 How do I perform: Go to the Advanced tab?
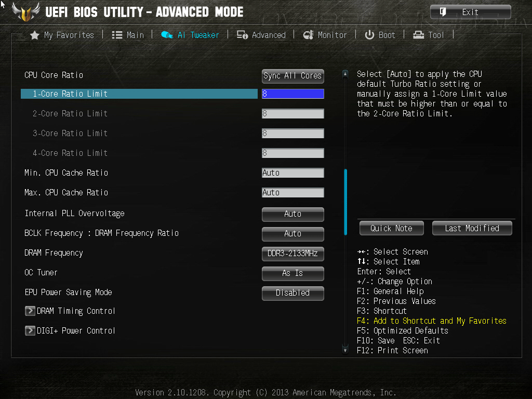[x=261, y=35]
